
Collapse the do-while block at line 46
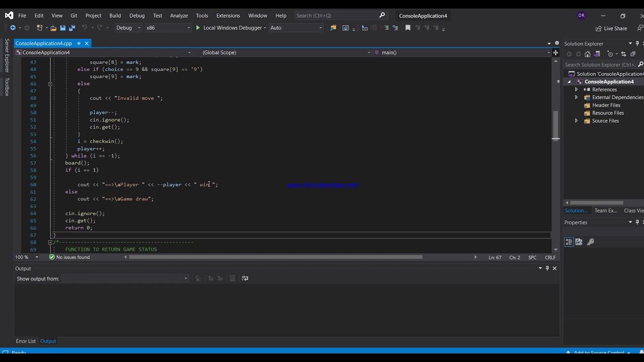point(50,84)
